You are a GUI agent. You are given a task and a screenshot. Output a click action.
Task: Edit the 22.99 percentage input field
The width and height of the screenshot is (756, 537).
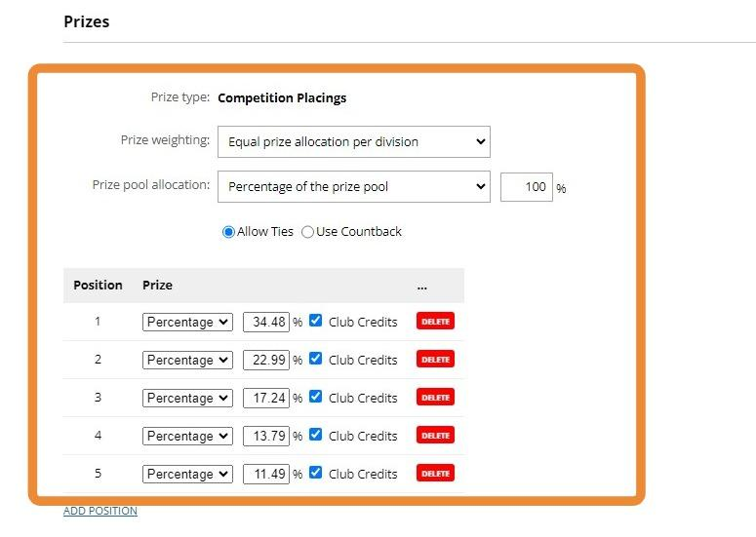pos(265,360)
